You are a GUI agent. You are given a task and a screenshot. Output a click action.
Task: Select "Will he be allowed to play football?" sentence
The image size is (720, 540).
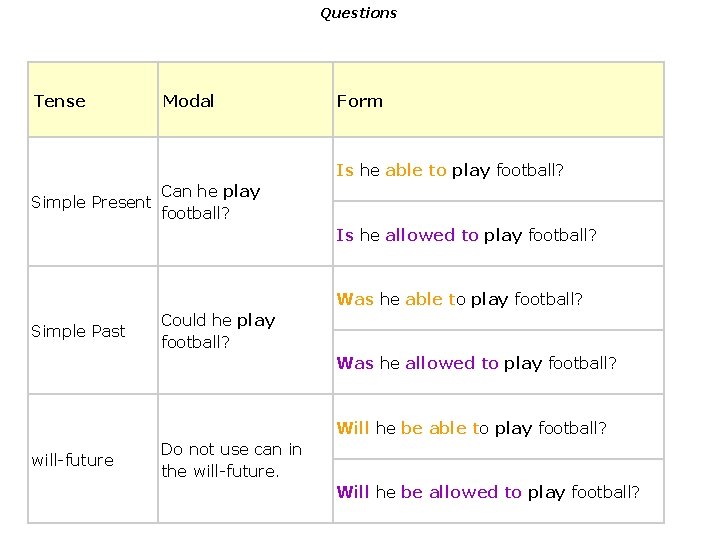click(x=488, y=492)
